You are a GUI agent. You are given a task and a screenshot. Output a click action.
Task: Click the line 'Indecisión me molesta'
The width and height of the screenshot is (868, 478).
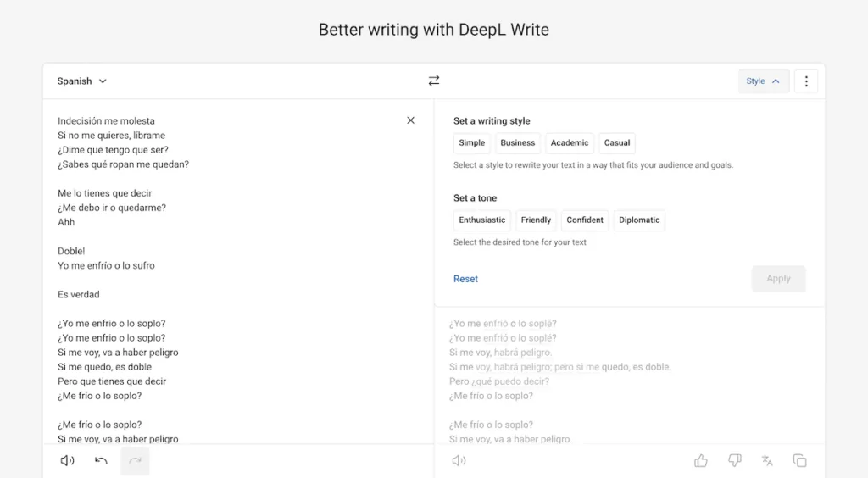point(106,120)
